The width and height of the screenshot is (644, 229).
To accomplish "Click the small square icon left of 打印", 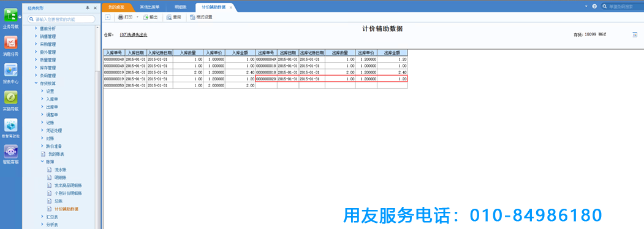I will tap(108, 17).
